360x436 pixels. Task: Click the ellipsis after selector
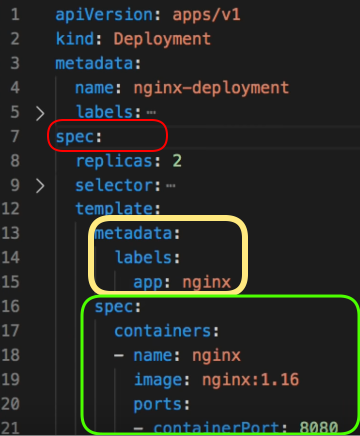[x=171, y=186]
